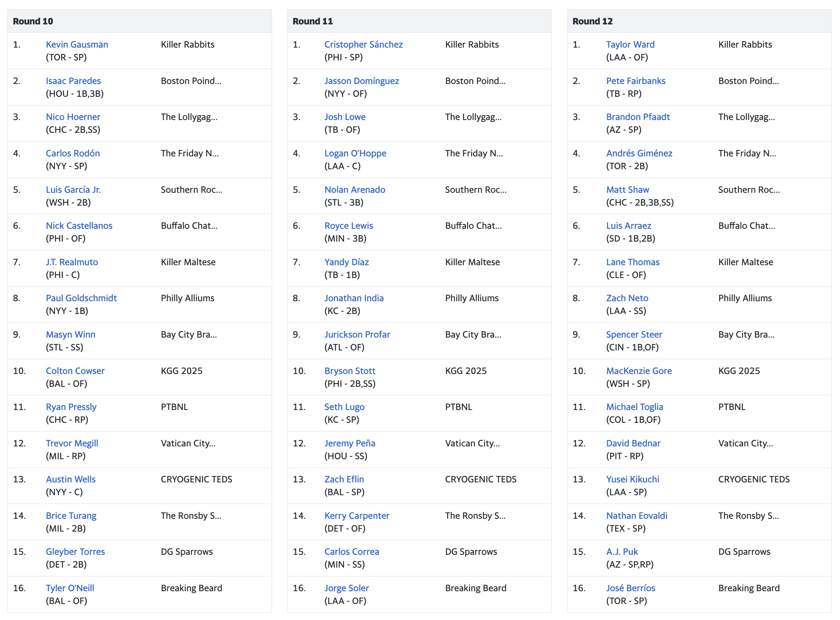Viewport: 840px width, 620px height.
Task: Open Seth Lugo link
Action: 344,407
